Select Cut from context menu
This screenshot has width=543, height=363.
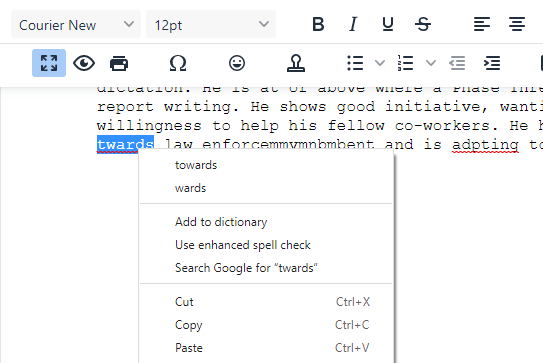coord(266,302)
